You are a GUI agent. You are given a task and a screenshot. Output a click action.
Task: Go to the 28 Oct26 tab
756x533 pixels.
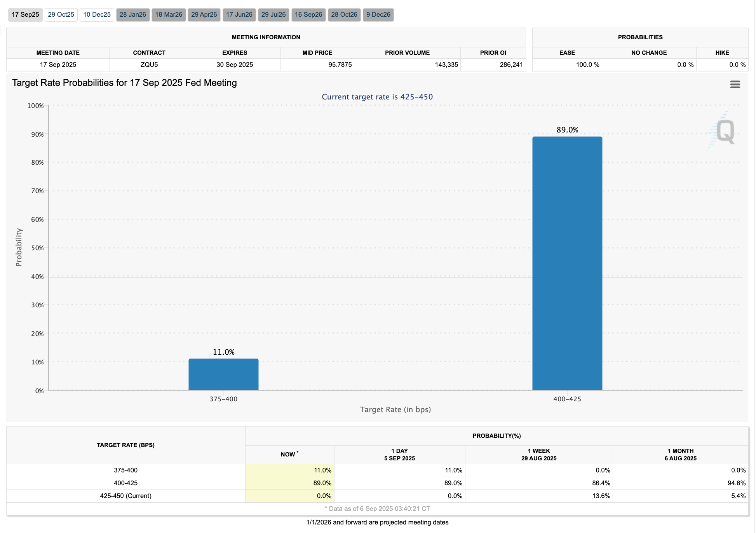pyautogui.click(x=344, y=15)
